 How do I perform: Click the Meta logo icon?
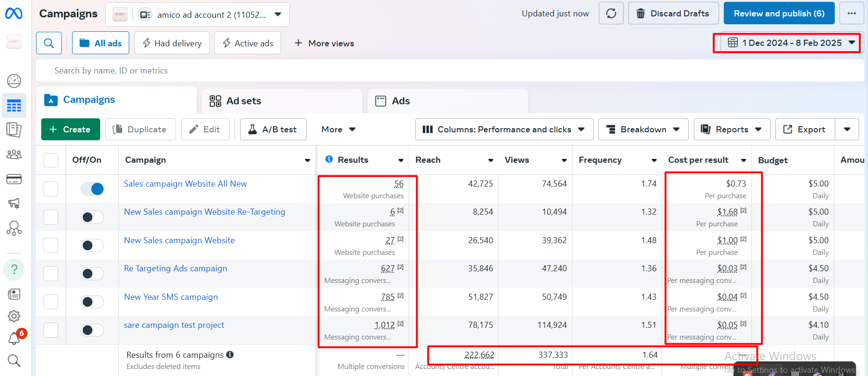pyautogui.click(x=14, y=14)
